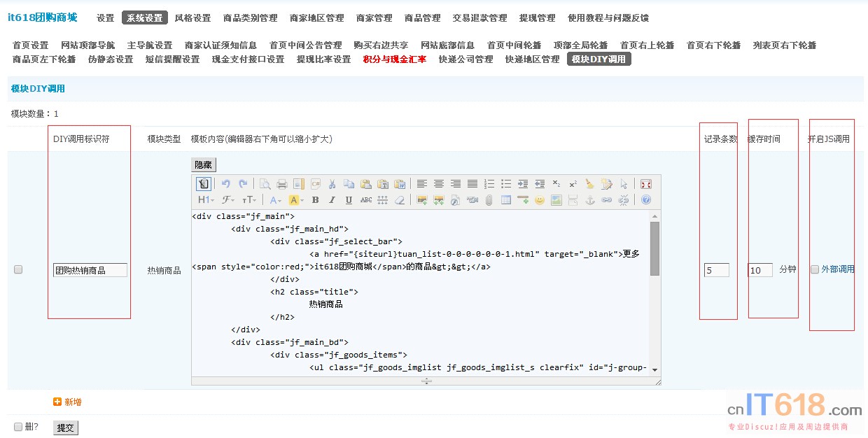Image resolution: width=868 pixels, height=438 pixels.
Task: Open 商品类别管理 menu
Action: click(x=250, y=18)
